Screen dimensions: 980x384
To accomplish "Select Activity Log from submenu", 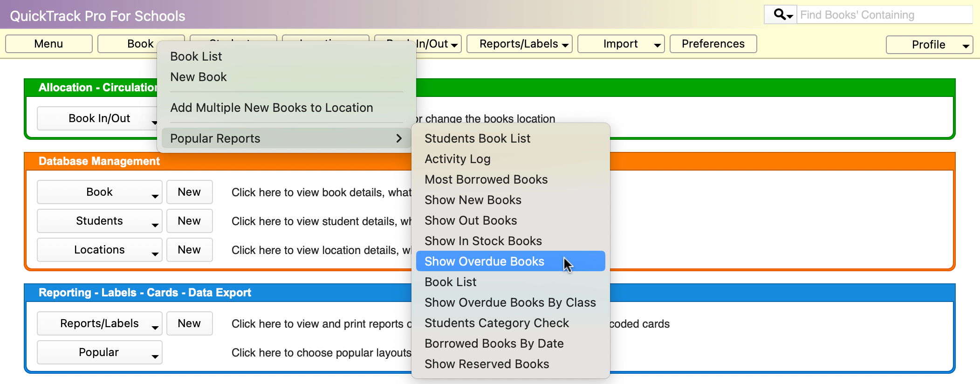I will [x=457, y=159].
